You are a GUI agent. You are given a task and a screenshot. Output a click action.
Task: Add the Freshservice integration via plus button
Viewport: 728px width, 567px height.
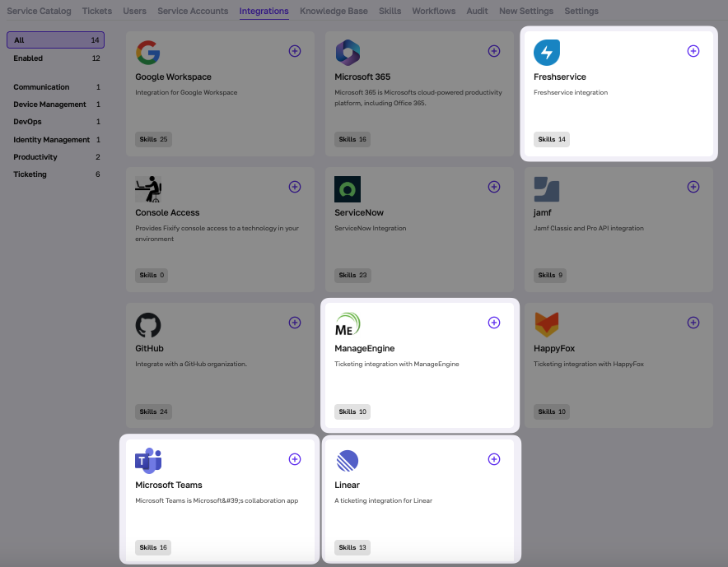[693, 50]
